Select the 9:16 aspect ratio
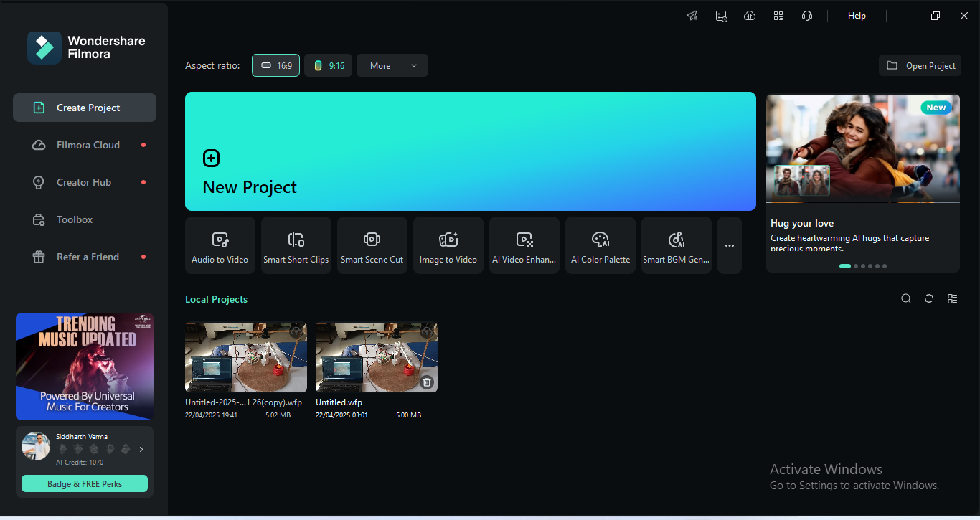The image size is (980, 520). (329, 65)
